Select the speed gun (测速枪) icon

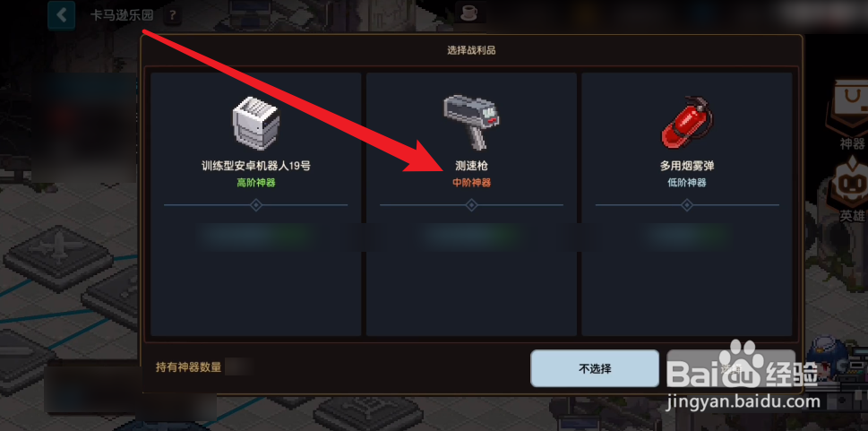(471, 123)
